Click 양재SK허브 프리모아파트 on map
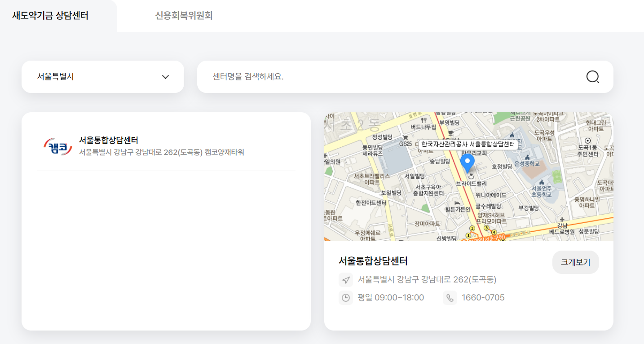Screen dimensions: 644x344 click(492, 218)
